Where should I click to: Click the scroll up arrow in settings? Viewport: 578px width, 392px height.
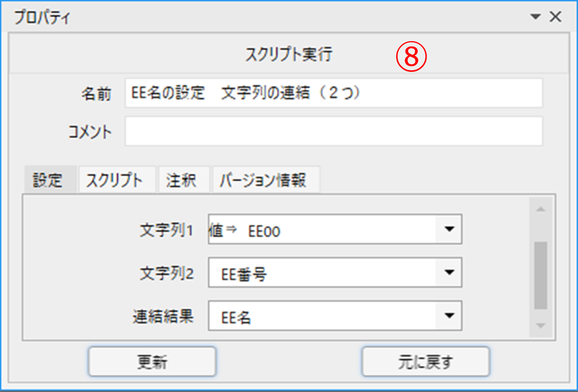click(541, 209)
